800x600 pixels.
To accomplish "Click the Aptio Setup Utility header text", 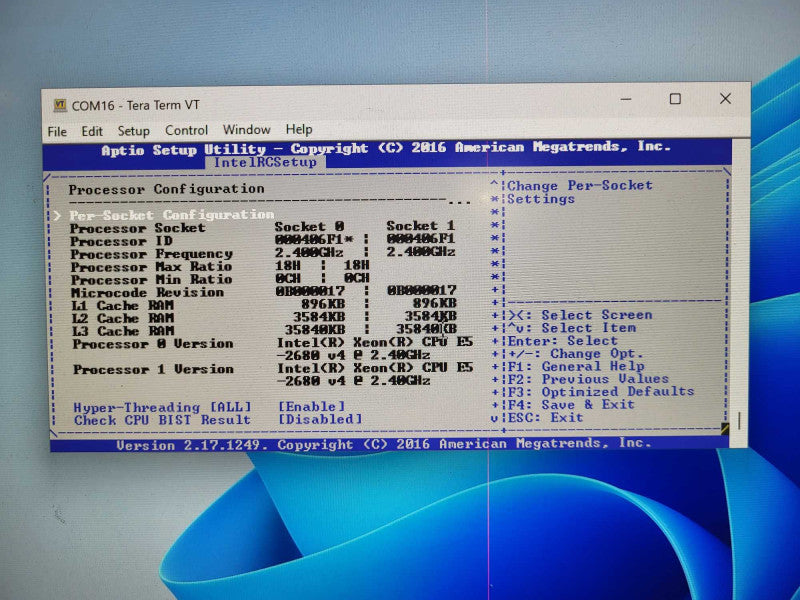I will (x=386, y=148).
